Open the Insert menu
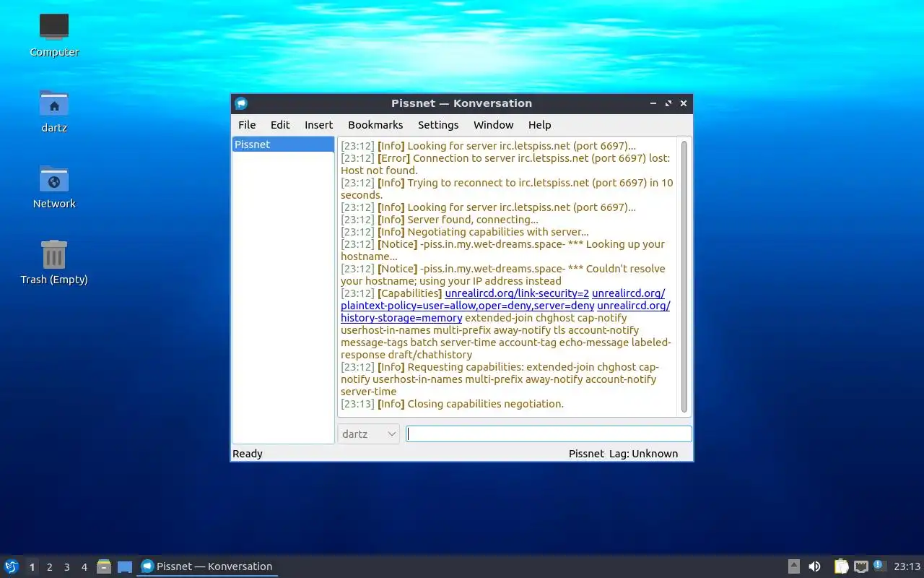Viewport: 924px width, 578px height. pyautogui.click(x=318, y=125)
